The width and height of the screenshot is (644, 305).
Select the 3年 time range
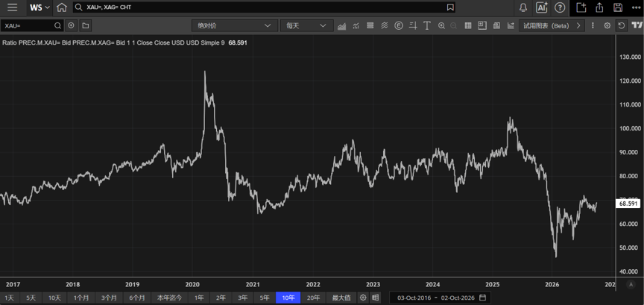[x=243, y=298]
